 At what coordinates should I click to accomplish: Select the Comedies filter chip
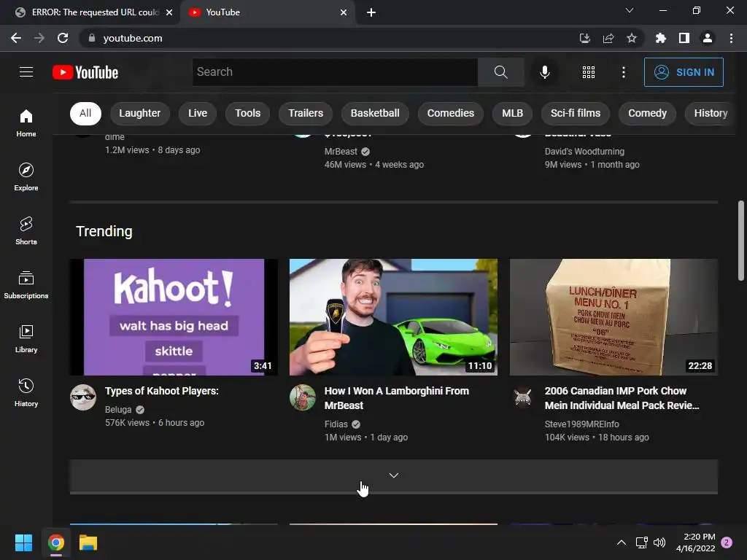pos(451,113)
